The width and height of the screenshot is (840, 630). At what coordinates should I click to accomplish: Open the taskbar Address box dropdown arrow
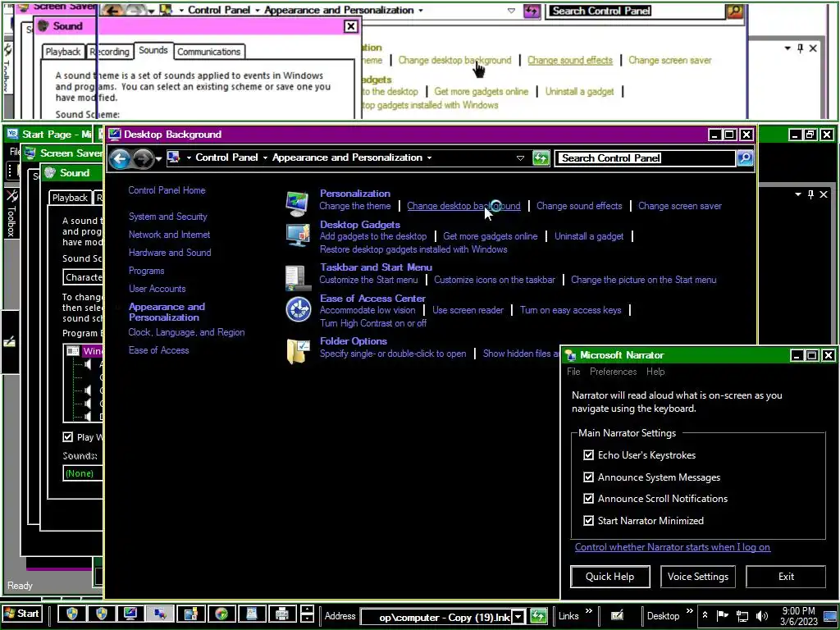(518, 617)
